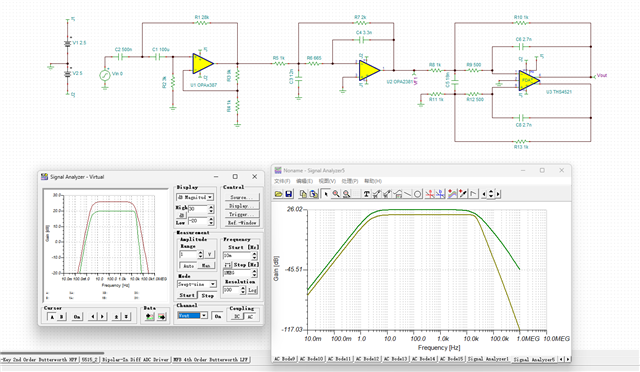Click the house-shaped toolbar icon
Screen dimensions: 640x372
[x=397, y=194]
